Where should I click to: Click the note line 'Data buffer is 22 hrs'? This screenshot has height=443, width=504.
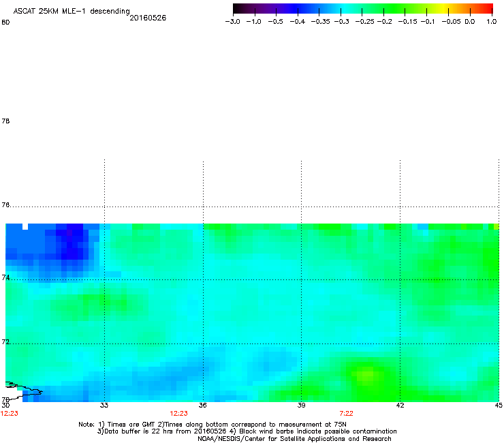click(247, 431)
